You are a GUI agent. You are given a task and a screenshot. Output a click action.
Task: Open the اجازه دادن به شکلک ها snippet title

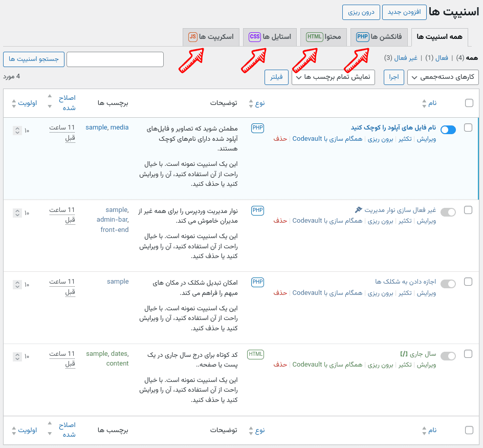point(405,282)
